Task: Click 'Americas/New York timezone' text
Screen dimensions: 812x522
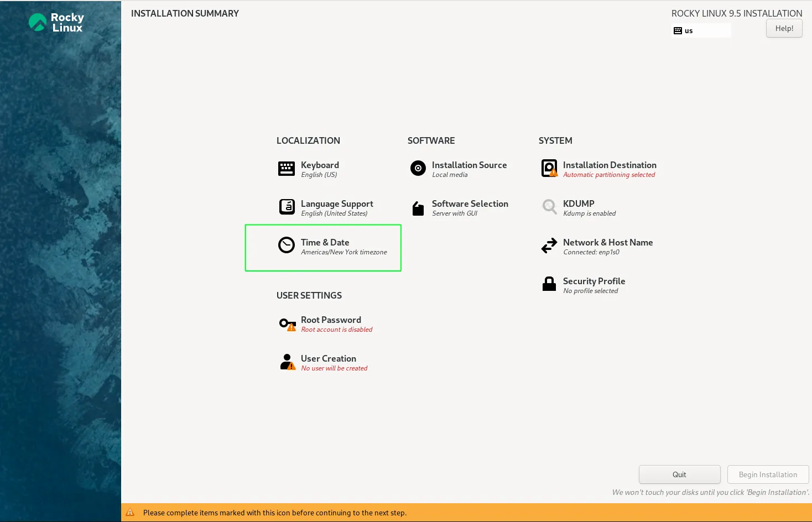Action: tap(344, 252)
